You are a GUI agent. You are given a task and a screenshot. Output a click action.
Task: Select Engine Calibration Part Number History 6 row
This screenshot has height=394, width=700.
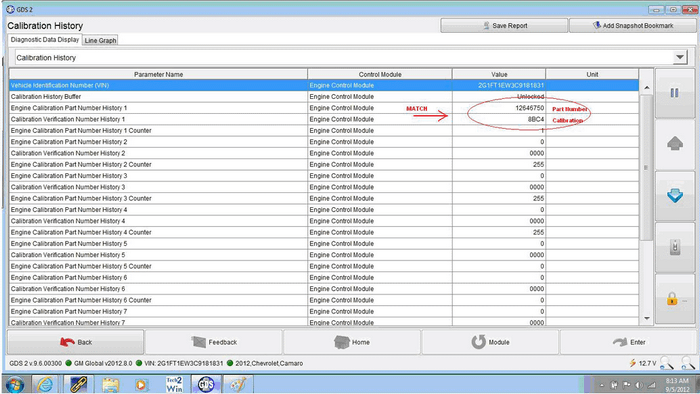(x=324, y=278)
